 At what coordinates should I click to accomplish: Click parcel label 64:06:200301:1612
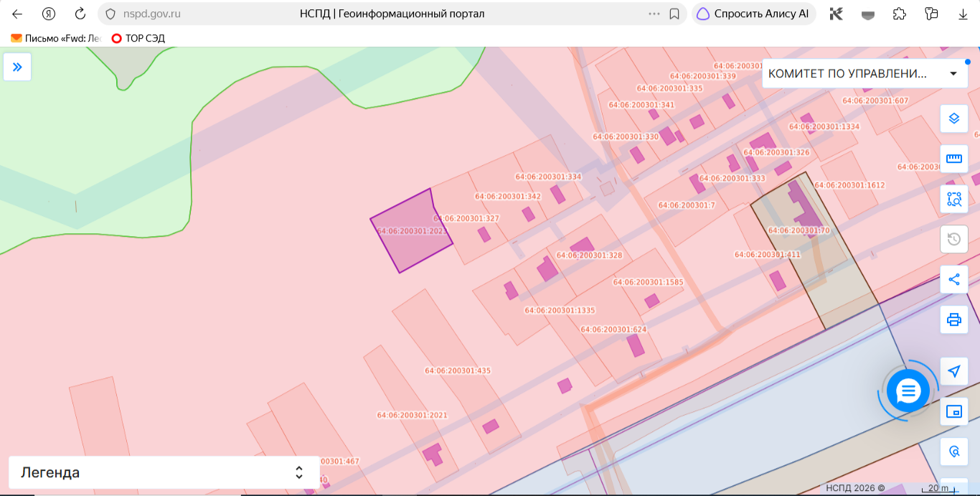849,185
